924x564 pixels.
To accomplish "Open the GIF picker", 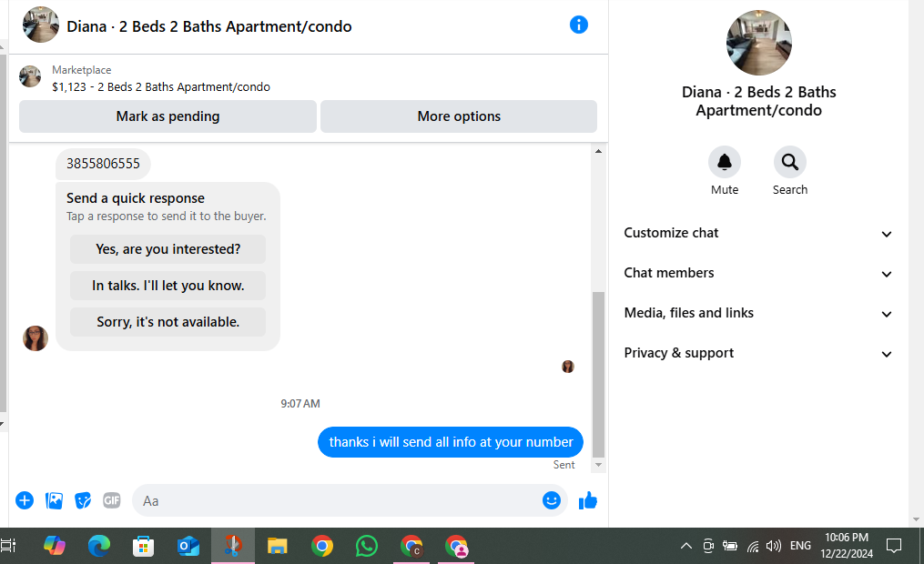I will tap(111, 500).
